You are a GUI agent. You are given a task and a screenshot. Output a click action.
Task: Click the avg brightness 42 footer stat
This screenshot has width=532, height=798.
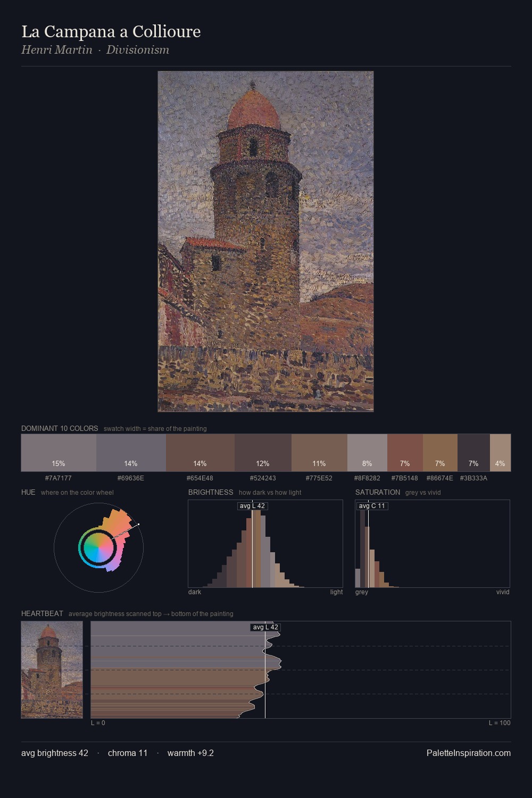[55, 753]
